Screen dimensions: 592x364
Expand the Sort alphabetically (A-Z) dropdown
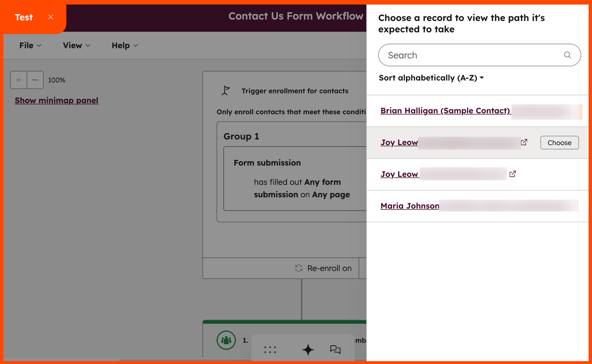tap(431, 78)
